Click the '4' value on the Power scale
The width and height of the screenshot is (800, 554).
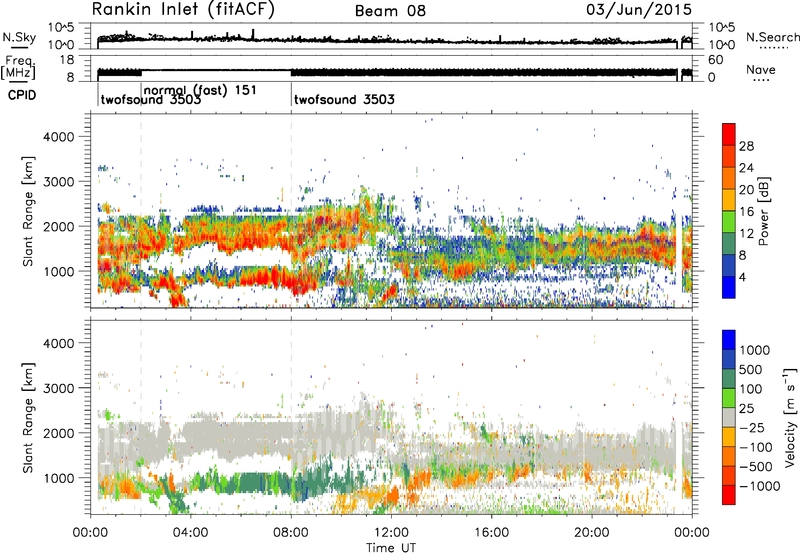pyautogui.click(x=742, y=278)
